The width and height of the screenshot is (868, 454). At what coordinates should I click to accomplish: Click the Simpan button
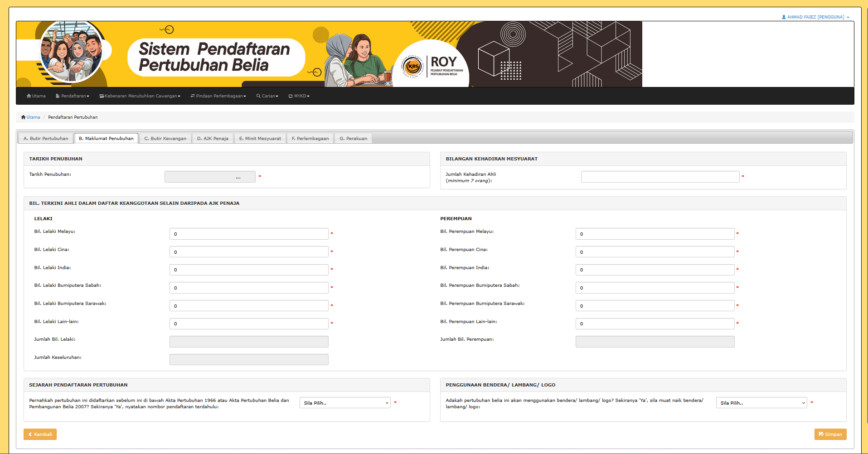830,435
